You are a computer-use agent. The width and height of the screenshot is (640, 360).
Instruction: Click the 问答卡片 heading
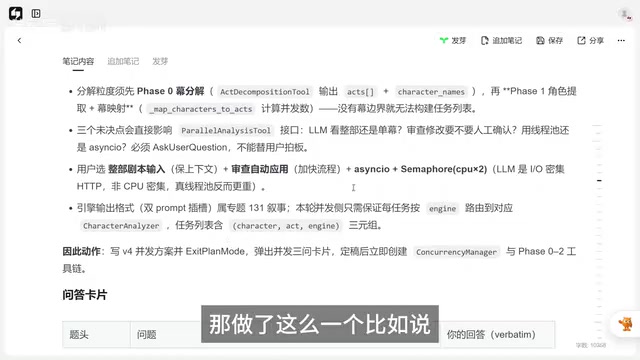[x=84, y=295]
